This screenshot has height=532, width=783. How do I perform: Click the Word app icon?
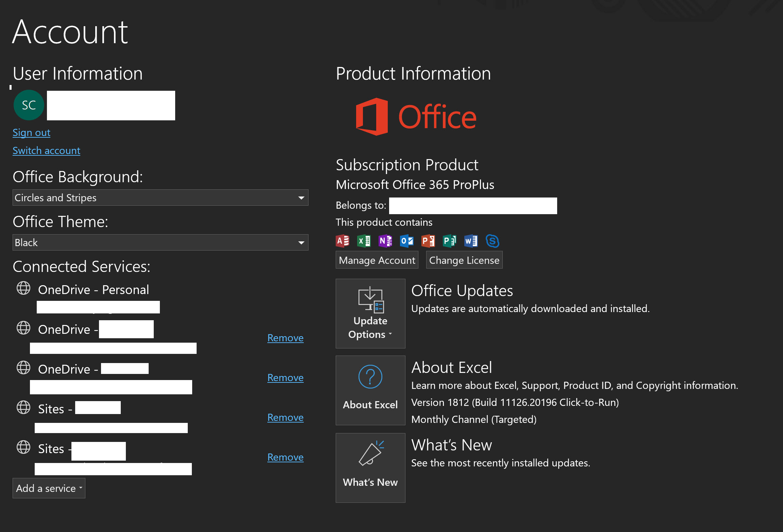pos(471,241)
